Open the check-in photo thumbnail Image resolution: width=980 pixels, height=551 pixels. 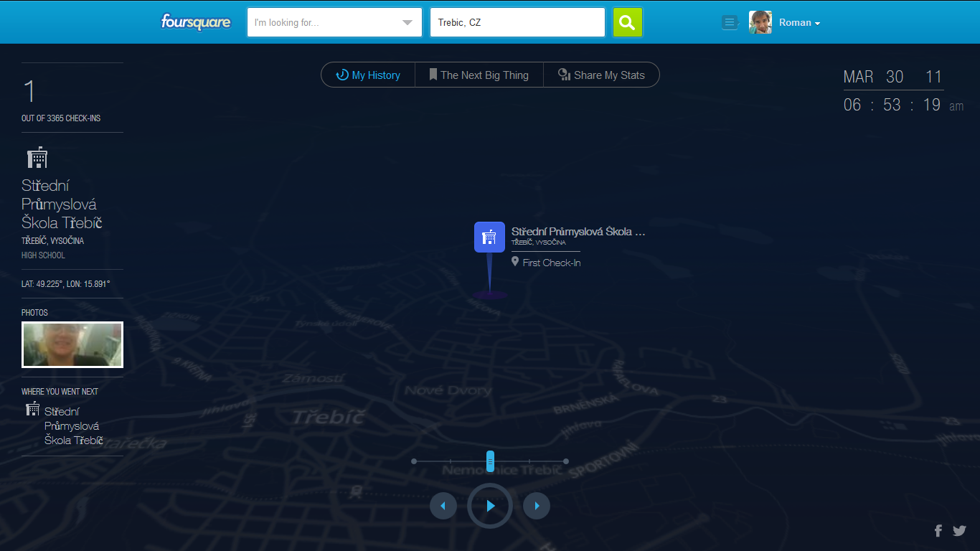click(x=72, y=344)
